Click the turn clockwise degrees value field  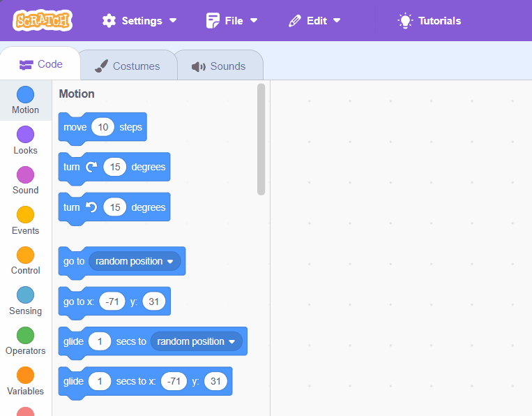pos(115,167)
